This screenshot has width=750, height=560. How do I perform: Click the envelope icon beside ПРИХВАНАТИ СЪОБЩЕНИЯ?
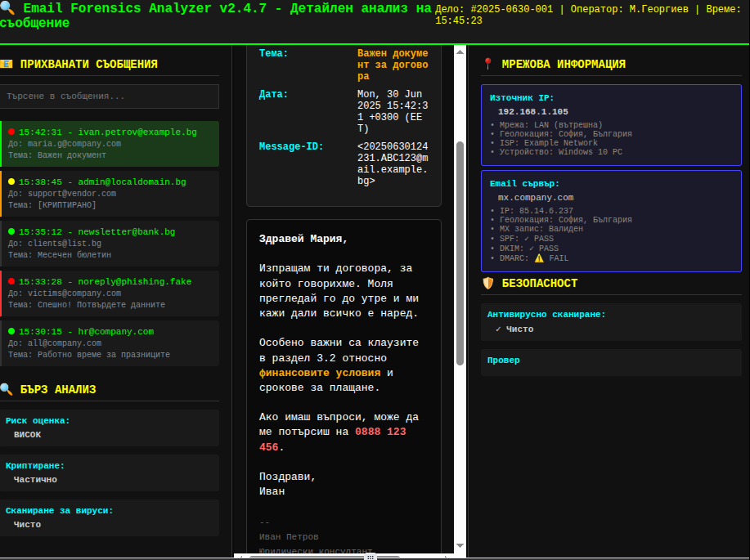(7, 64)
